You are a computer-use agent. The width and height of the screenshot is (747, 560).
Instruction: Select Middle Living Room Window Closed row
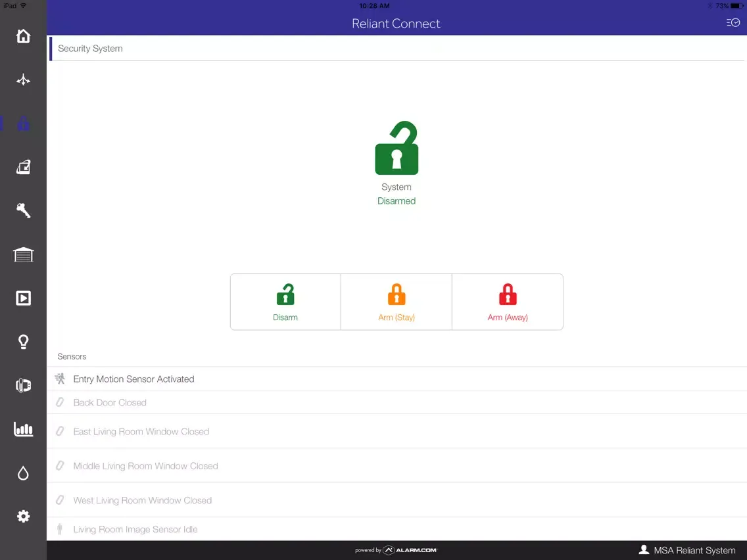pyautogui.click(x=397, y=466)
